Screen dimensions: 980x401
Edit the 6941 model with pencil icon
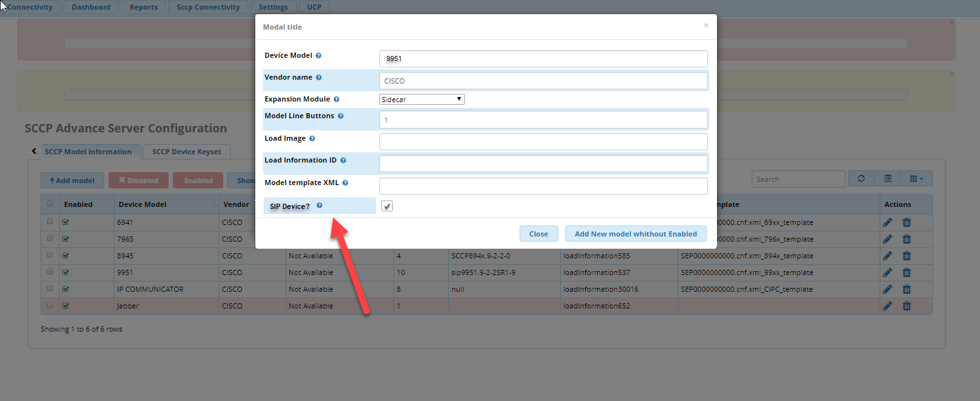click(x=887, y=222)
